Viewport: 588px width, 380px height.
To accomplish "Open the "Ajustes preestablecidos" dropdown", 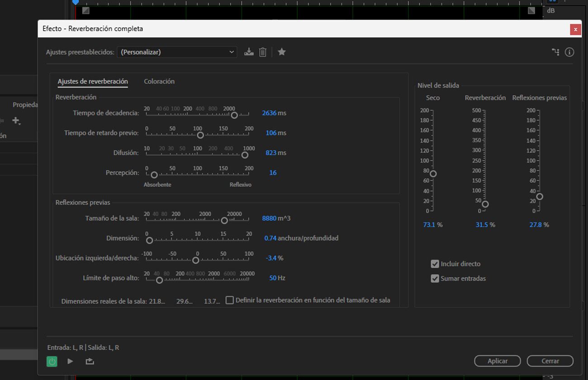I will tap(176, 52).
